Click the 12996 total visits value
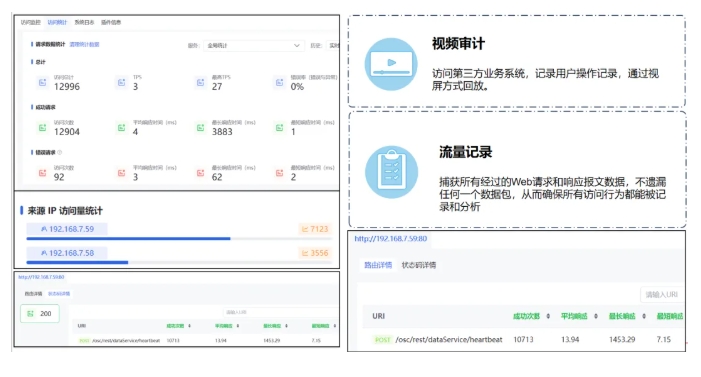Image resolution: width=701 pixels, height=377 pixels. (x=67, y=87)
